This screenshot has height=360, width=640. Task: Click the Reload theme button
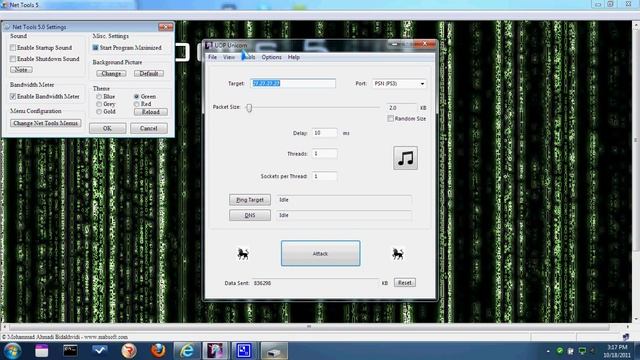[151, 112]
